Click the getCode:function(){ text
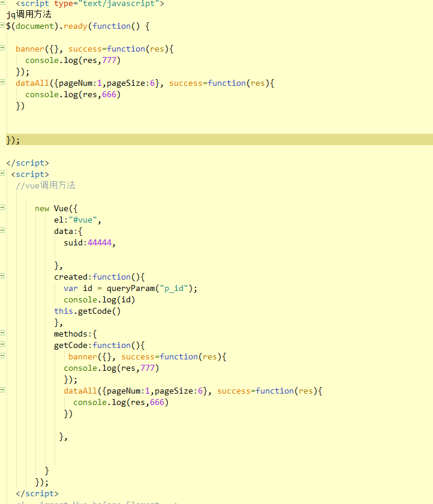433x504 pixels. (x=100, y=346)
